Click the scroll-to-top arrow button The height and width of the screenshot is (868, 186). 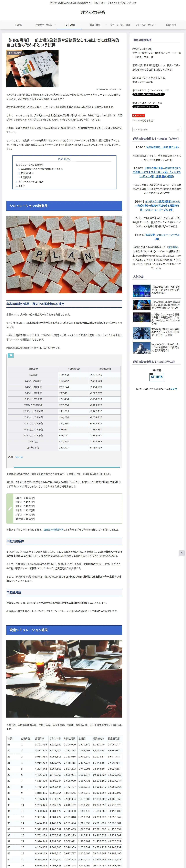(x=182, y=553)
